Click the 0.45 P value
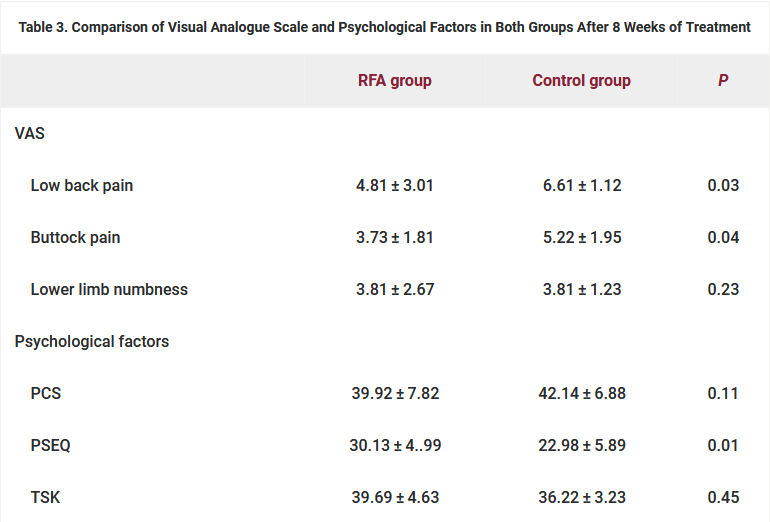Image resolution: width=770 pixels, height=522 pixels. pos(723,497)
